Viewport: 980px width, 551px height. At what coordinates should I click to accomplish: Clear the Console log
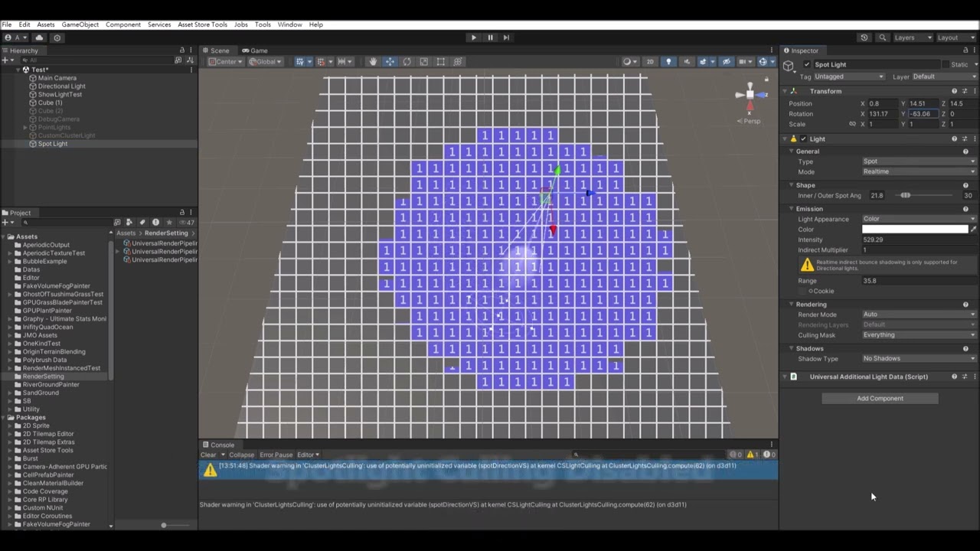pos(208,455)
